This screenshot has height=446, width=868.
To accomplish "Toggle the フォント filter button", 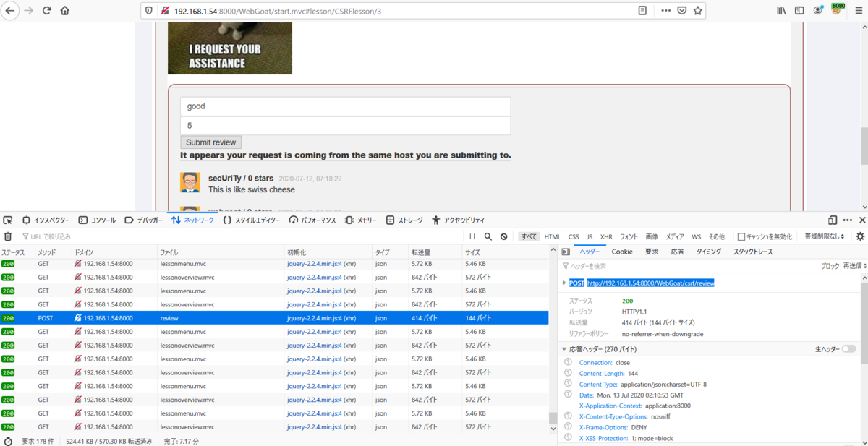I will click(x=629, y=236).
